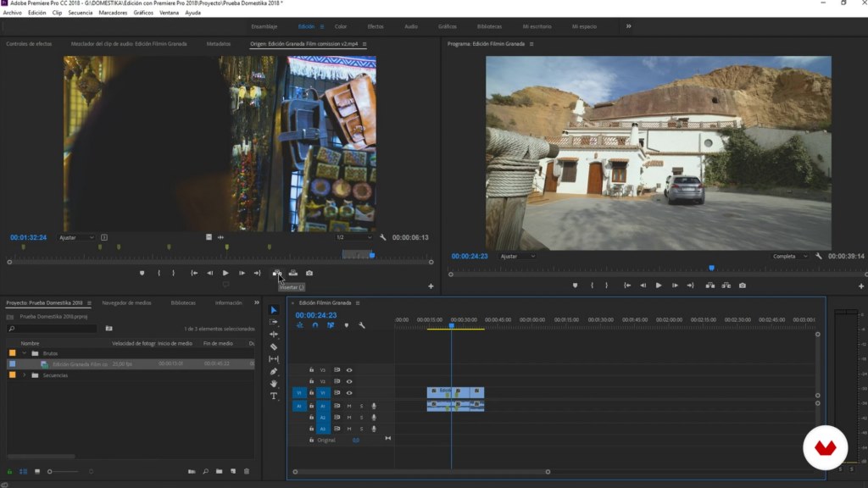The height and width of the screenshot is (488, 868).
Task: Click the Overwrite button in Source monitor
Action: [x=293, y=273]
